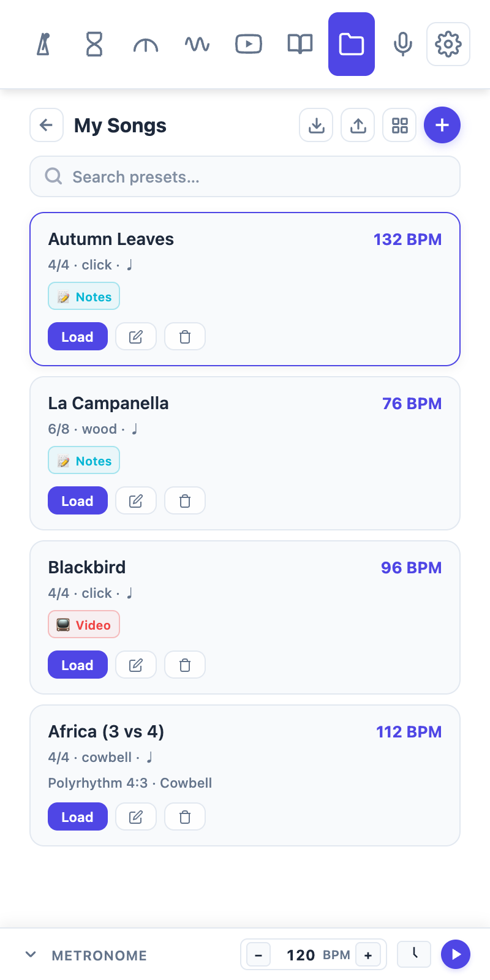Edit the La Campanella preset
The width and height of the screenshot is (490, 980).
pyautogui.click(x=136, y=501)
